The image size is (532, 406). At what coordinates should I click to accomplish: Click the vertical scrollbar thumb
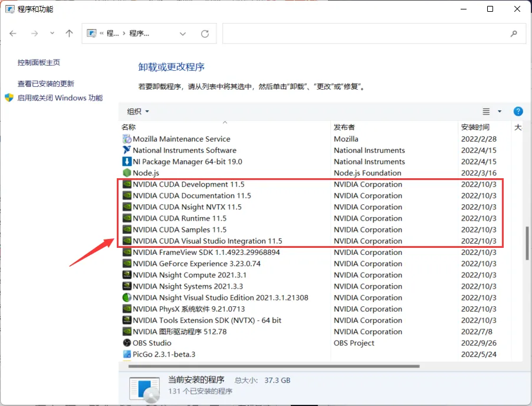pos(527,243)
